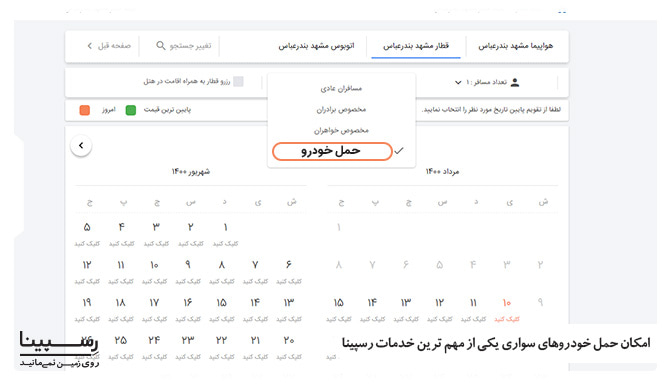Image resolution: width=670 pixels, height=385 pixels.
Task: Pick day ۱۱ in مرداد ۱۴۰۰
Action: tap(473, 309)
